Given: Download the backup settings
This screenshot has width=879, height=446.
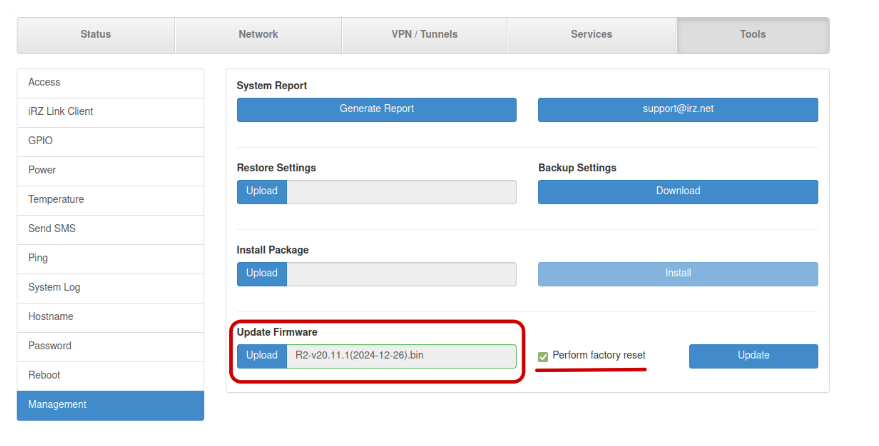Looking at the screenshot, I should click(677, 191).
